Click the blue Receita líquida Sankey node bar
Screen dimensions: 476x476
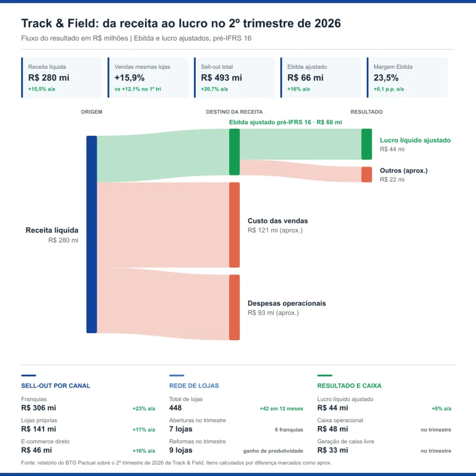pyautogui.click(x=92, y=234)
